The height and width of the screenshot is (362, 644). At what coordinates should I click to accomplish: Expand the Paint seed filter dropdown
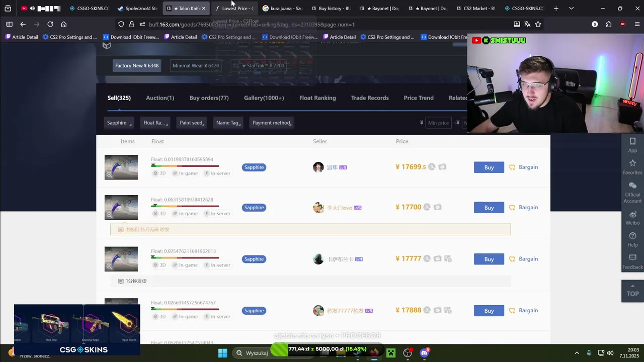tap(192, 123)
